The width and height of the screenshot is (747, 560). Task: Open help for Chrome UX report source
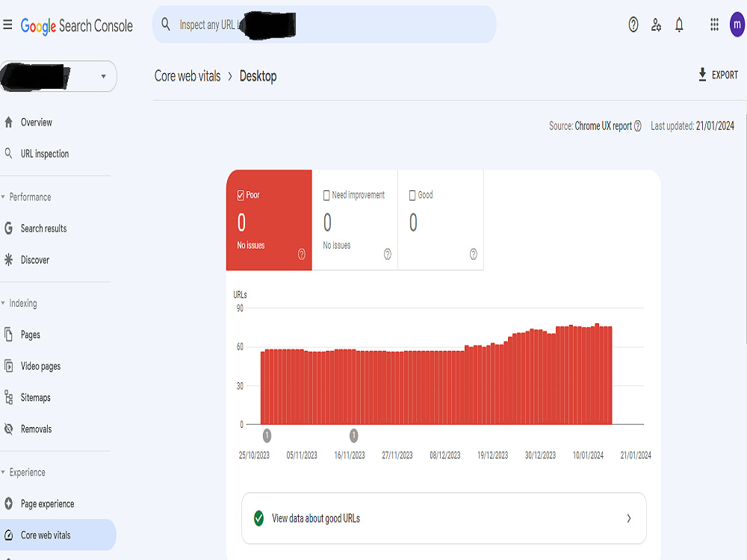[637, 126]
